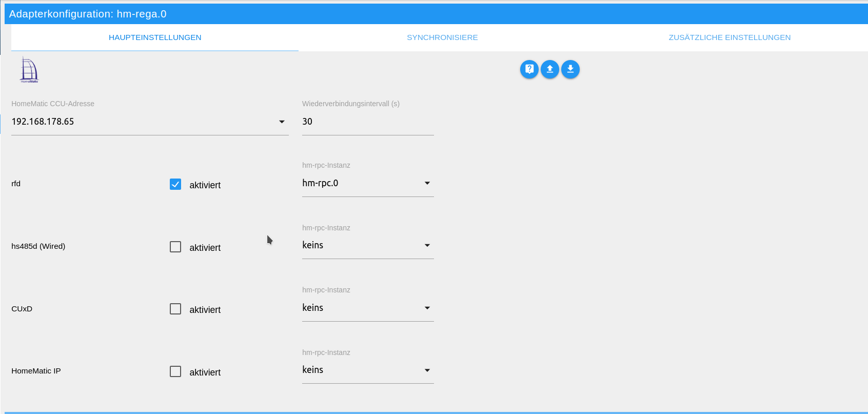Click the rfd row label
The image size is (868, 414).
16,184
